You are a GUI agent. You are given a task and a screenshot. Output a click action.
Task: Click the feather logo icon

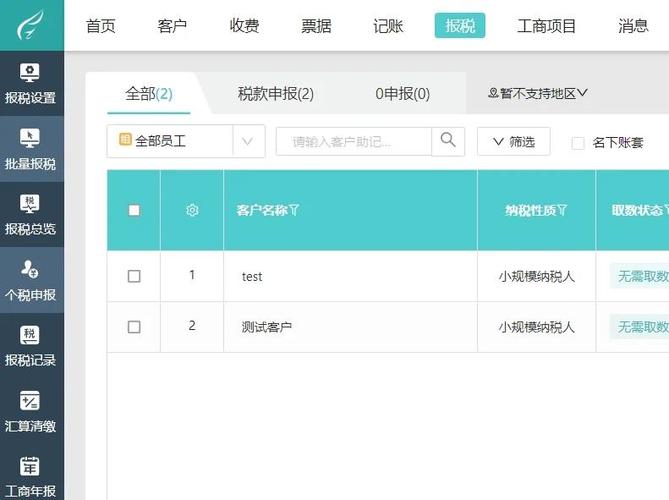[x=30, y=25]
